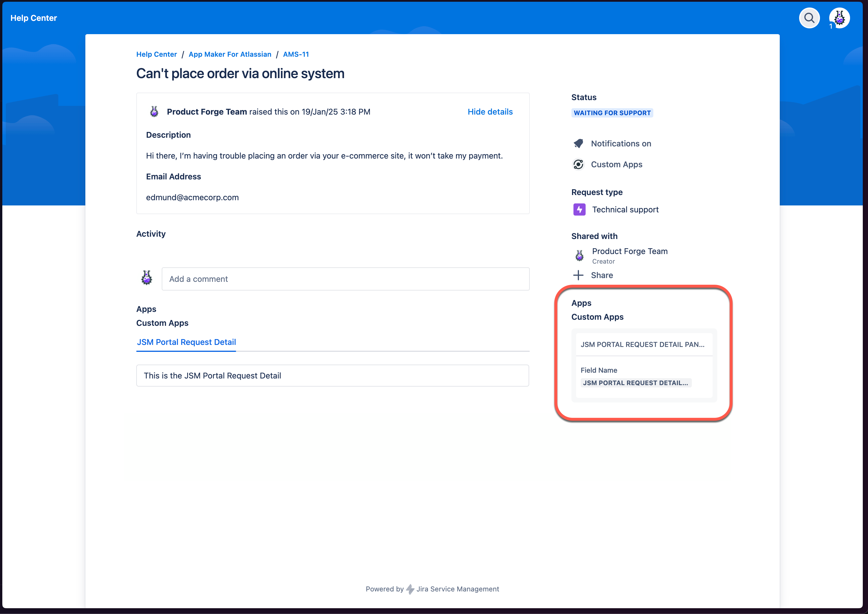Select the JSM Portal Request Detail tab

click(186, 342)
